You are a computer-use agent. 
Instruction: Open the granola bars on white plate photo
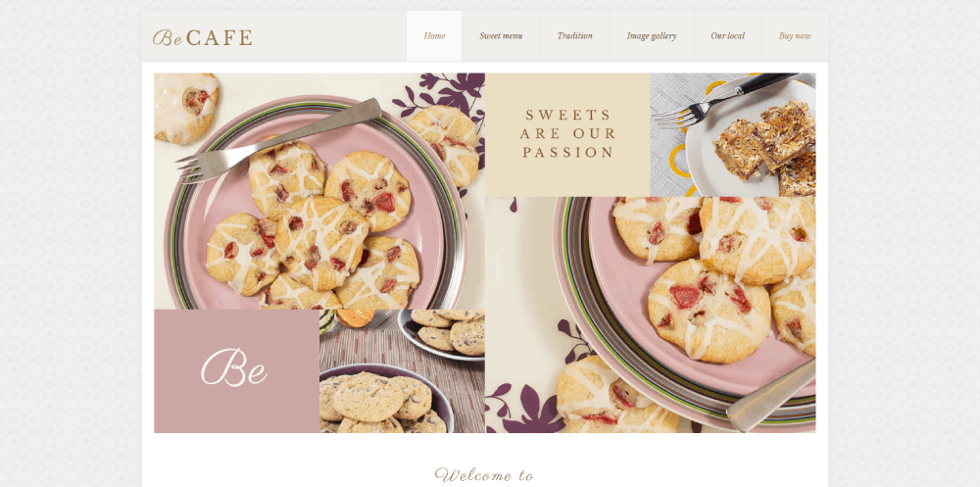pyautogui.click(x=732, y=134)
